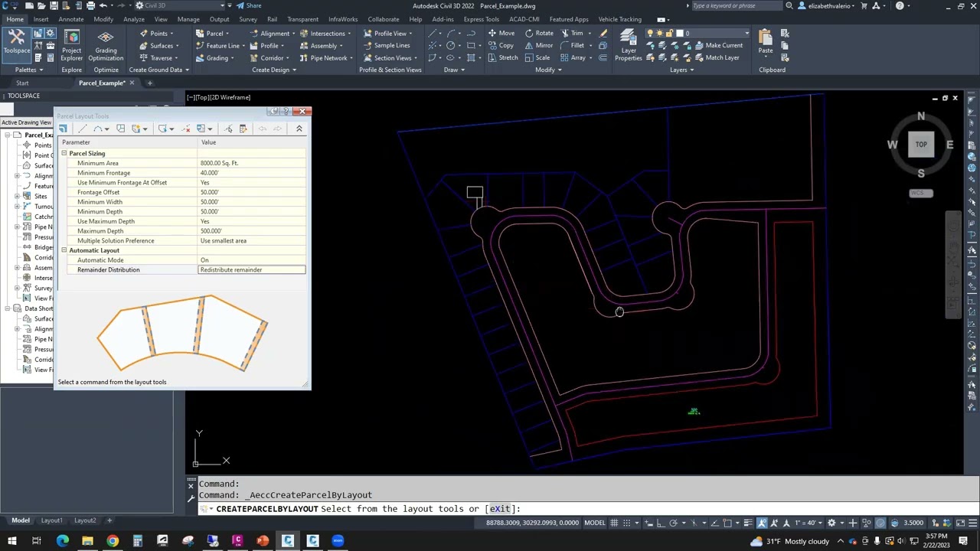Select the Move tool
Image resolution: width=980 pixels, height=551 pixels.
(x=501, y=33)
